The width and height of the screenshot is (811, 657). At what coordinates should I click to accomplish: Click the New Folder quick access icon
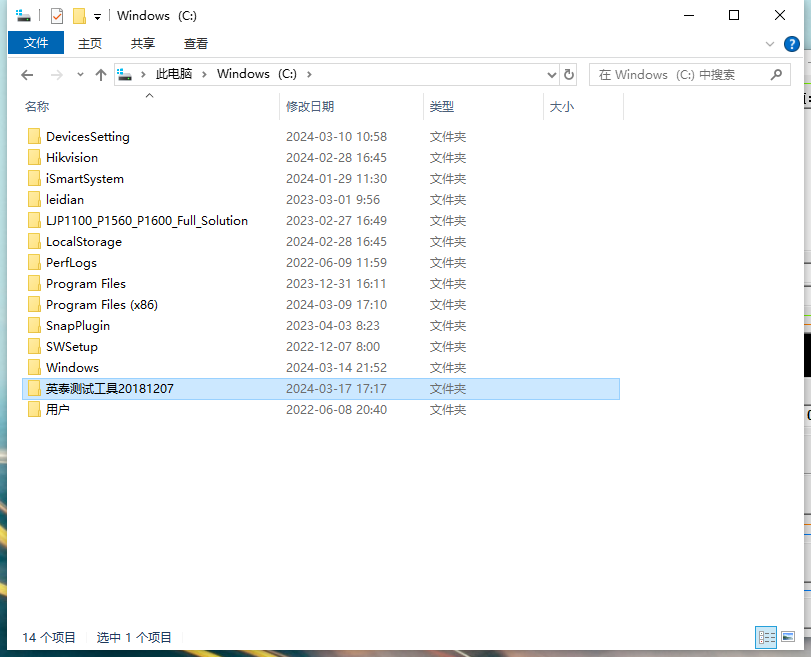coord(79,16)
